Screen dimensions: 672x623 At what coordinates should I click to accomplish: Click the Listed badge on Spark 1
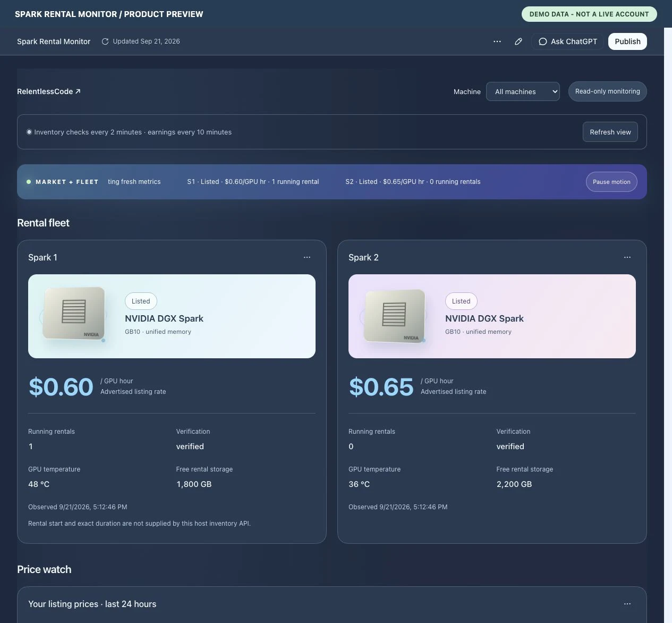(x=141, y=301)
